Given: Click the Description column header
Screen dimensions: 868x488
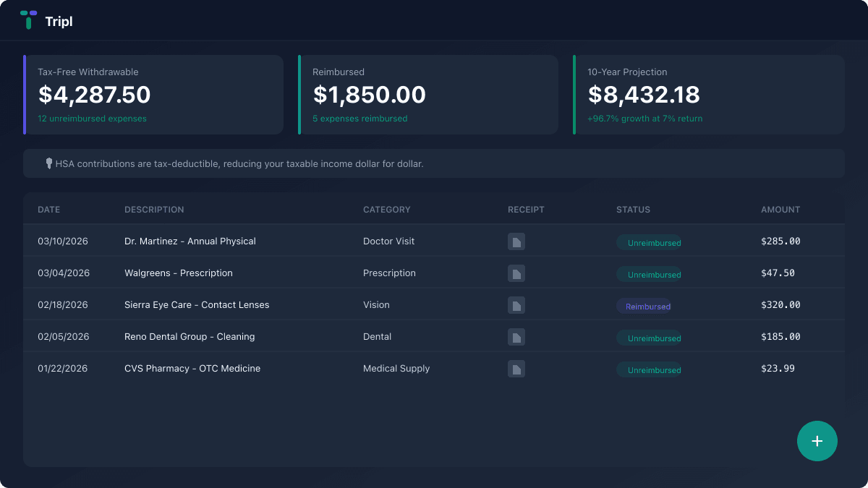Looking at the screenshot, I should pos(154,210).
